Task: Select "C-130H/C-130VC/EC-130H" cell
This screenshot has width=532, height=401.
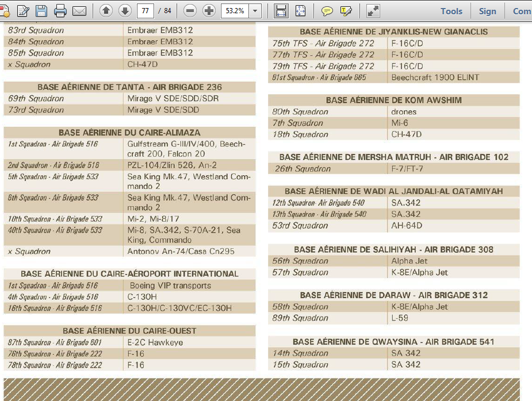Action: pyautogui.click(x=179, y=309)
